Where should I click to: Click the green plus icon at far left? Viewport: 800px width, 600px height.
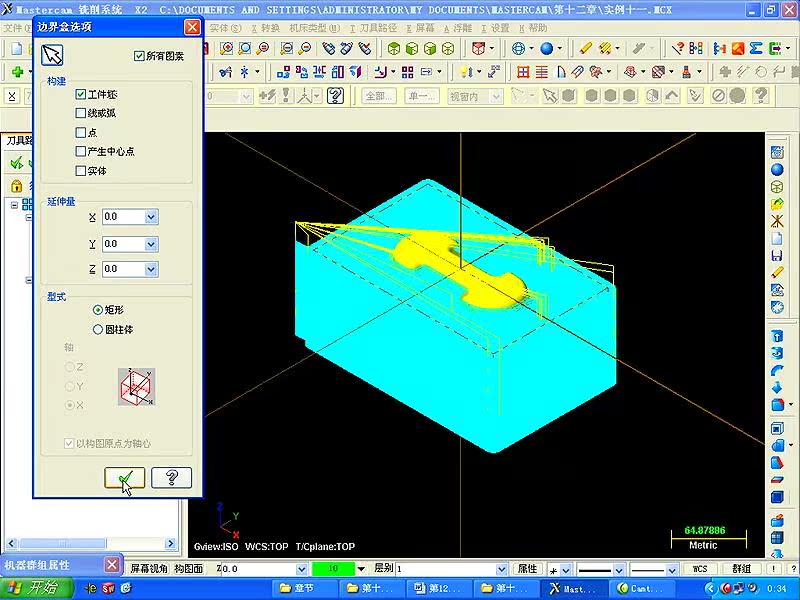18,72
